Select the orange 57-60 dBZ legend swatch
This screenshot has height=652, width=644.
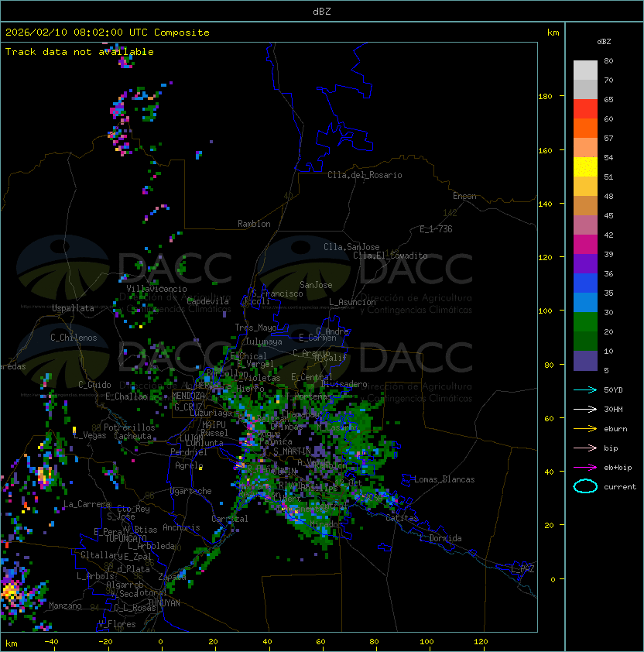tap(585, 129)
